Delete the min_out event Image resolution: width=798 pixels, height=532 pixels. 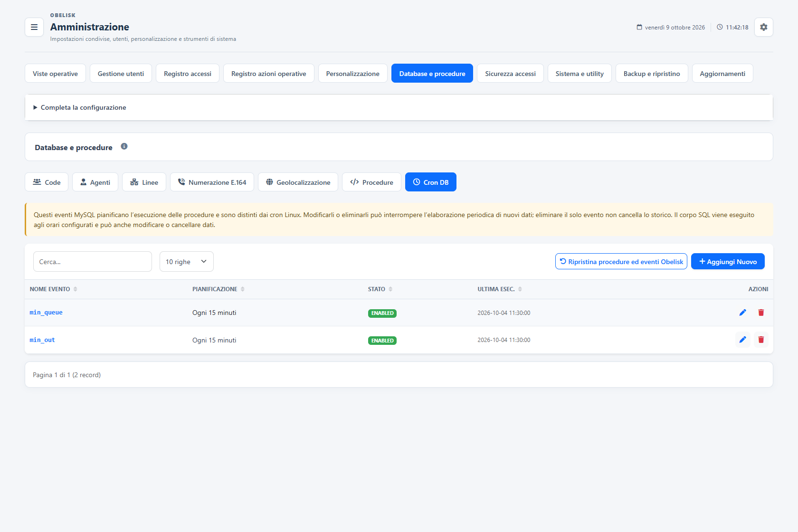761,340
